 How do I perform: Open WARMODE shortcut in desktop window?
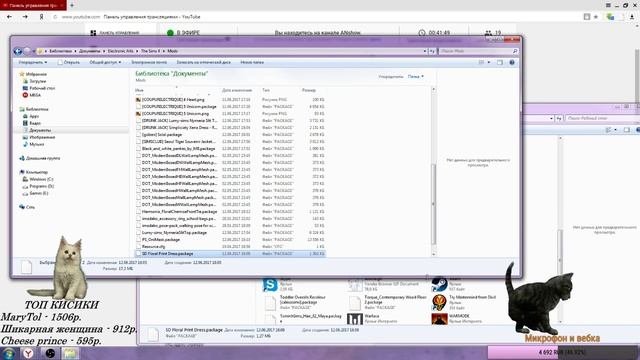tap(439, 319)
